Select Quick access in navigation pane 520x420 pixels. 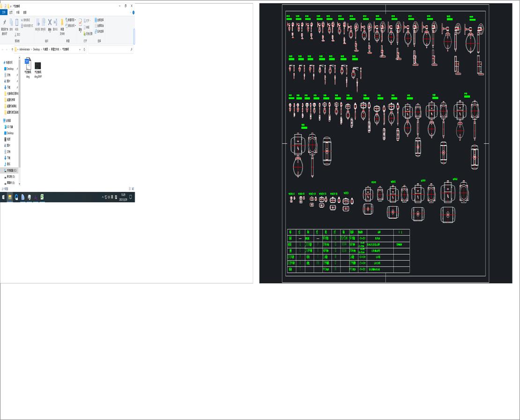[8, 62]
